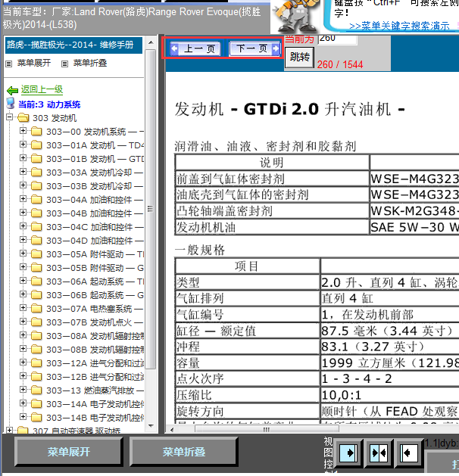This screenshot has height=476, width=459.
Task: Expand 303-01A 发动机 TD4 node
Action: pyautogui.click(x=23, y=145)
